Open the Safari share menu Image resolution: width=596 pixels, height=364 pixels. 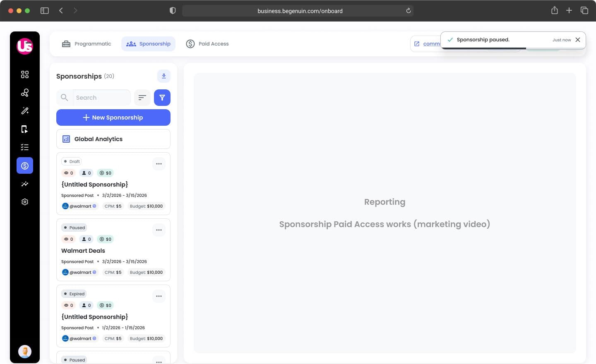555,10
